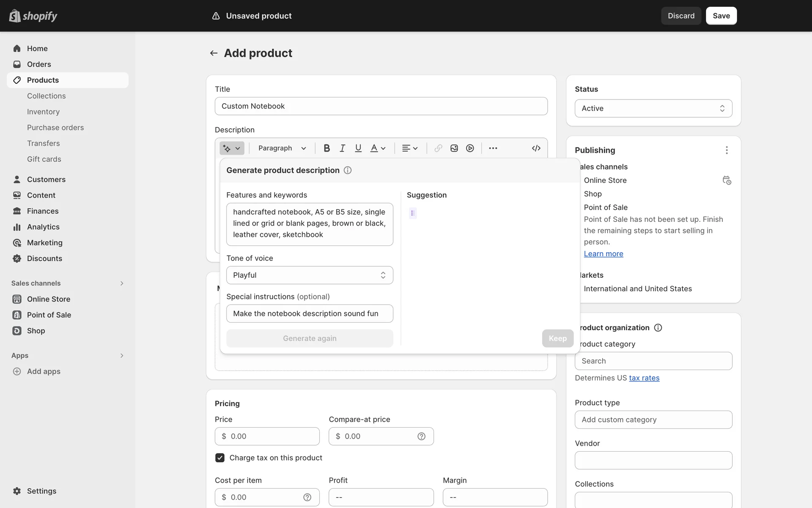Click the Price input field

(x=273, y=436)
